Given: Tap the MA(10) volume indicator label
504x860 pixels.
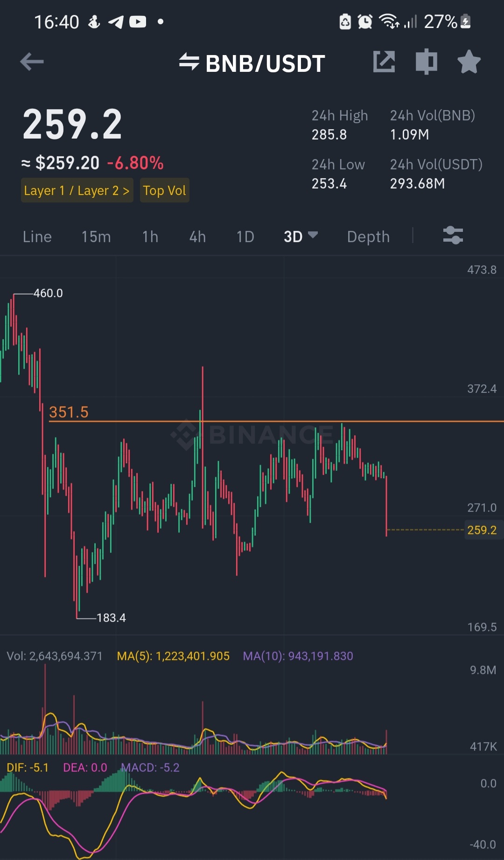Looking at the screenshot, I should (298, 656).
